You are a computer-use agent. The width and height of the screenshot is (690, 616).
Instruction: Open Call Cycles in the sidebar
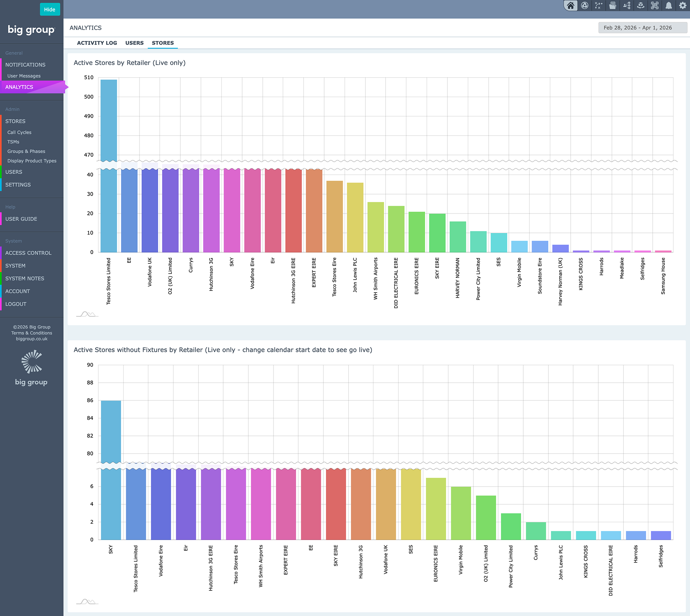pos(19,132)
